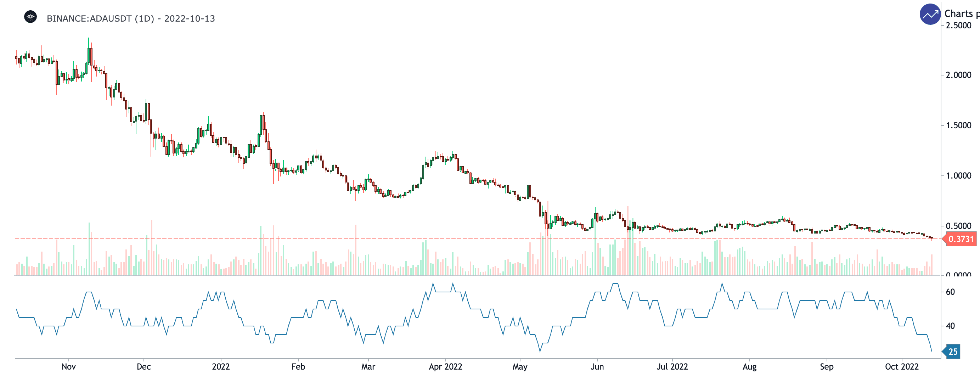Click the Charts brand text beside logo

(x=961, y=14)
